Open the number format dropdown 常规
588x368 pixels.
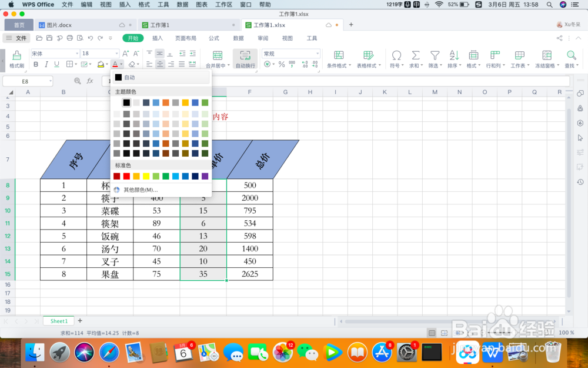318,54
